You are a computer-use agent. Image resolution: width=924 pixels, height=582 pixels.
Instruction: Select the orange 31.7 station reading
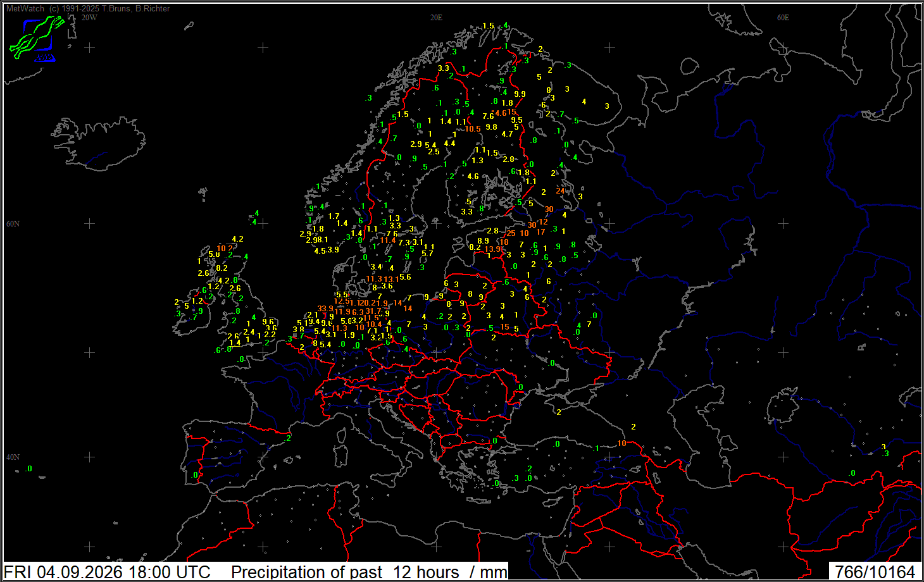(373, 311)
